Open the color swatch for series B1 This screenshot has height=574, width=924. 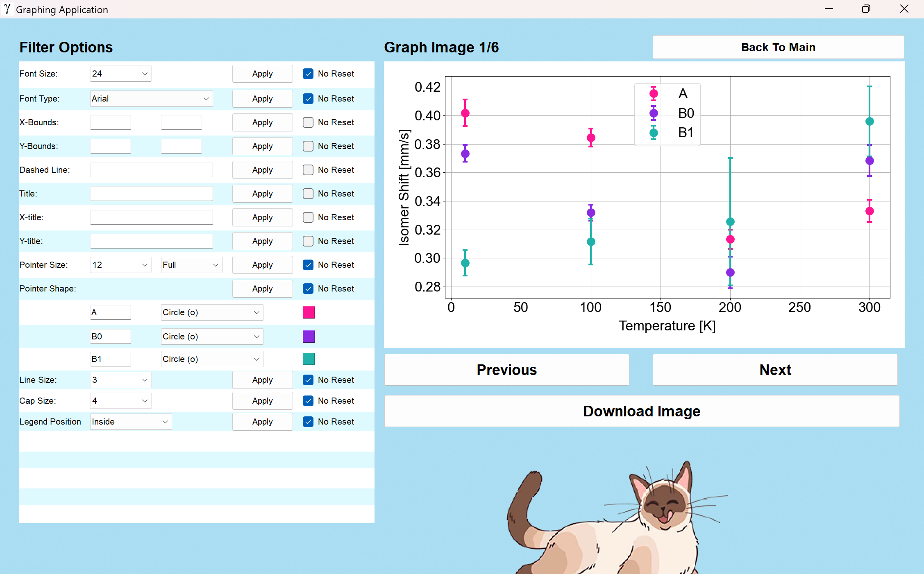coord(309,359)
